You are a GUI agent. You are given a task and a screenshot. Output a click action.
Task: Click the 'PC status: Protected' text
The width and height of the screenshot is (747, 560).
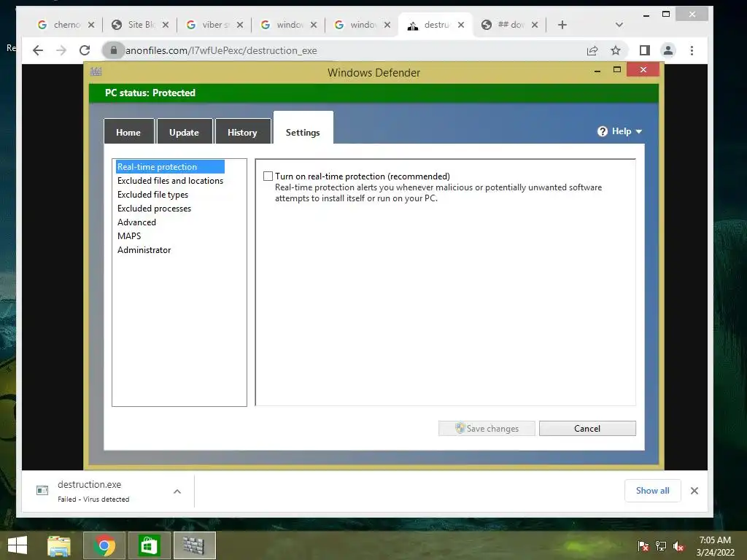click(150, 93)
